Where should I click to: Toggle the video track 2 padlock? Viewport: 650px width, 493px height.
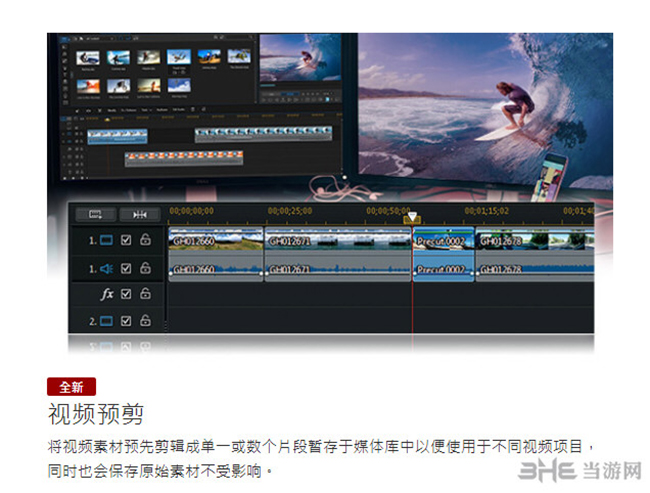click(145, 320)
